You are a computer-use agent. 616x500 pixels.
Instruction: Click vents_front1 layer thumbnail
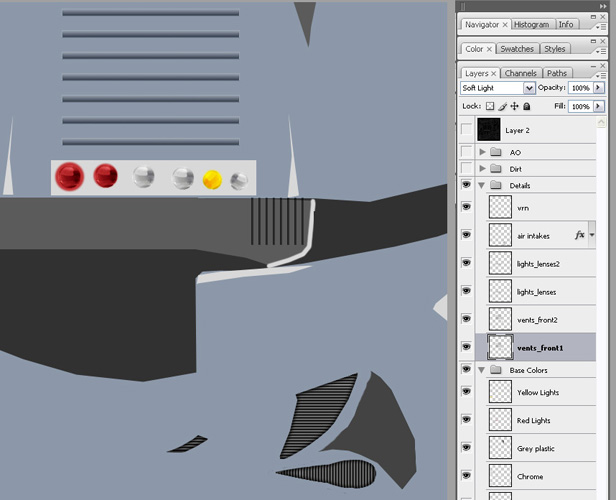(500, 347)
